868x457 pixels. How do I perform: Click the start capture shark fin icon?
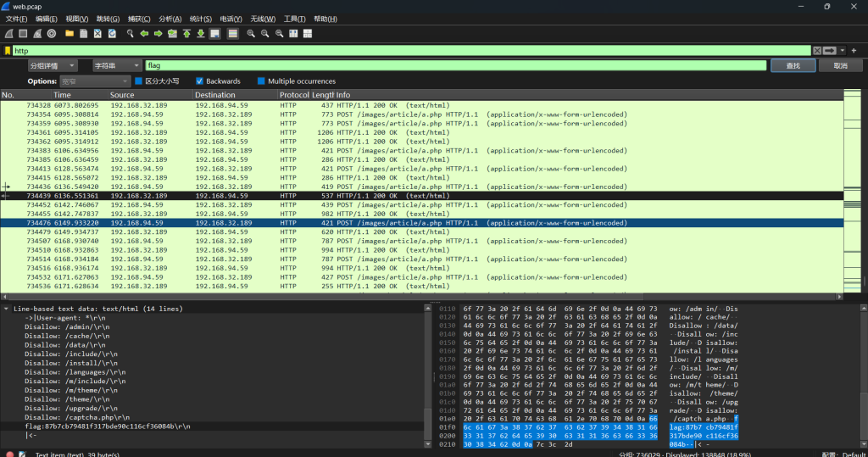click(x=8, y=34)
